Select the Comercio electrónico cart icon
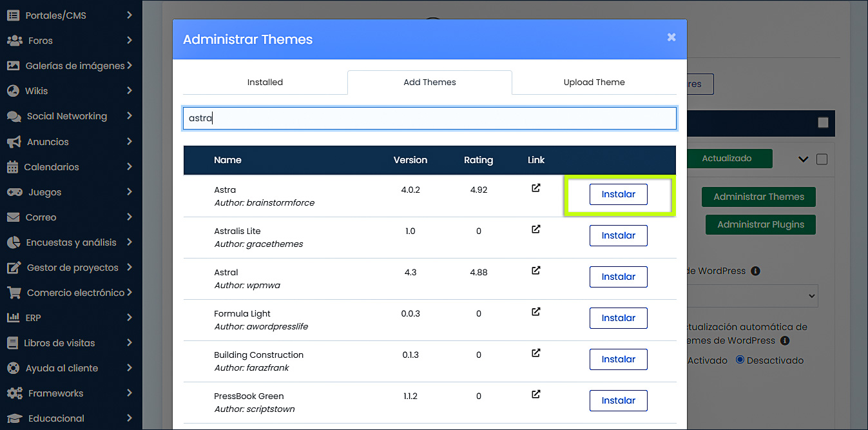The width and height of the screenshot is (868, 430). pos(13,292)
